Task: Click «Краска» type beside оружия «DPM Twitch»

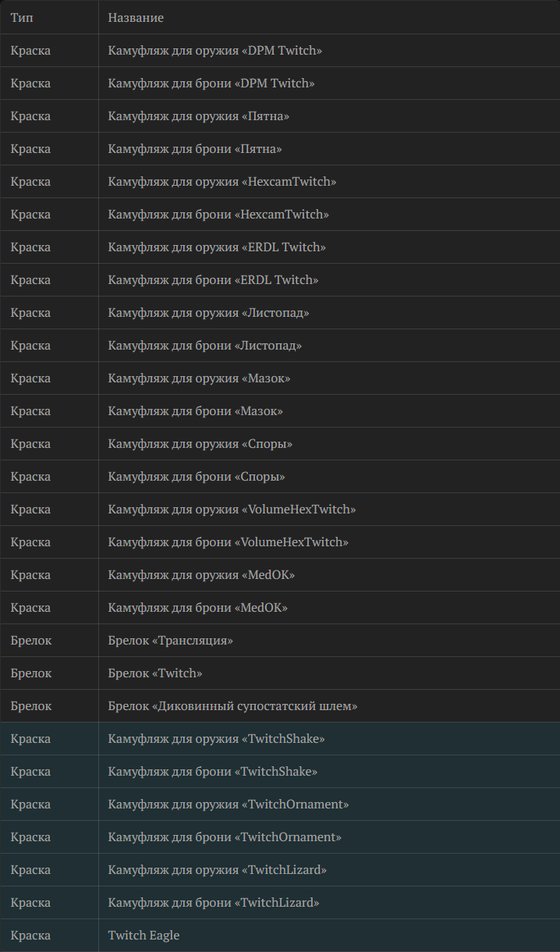Action: tap(30, 51)
